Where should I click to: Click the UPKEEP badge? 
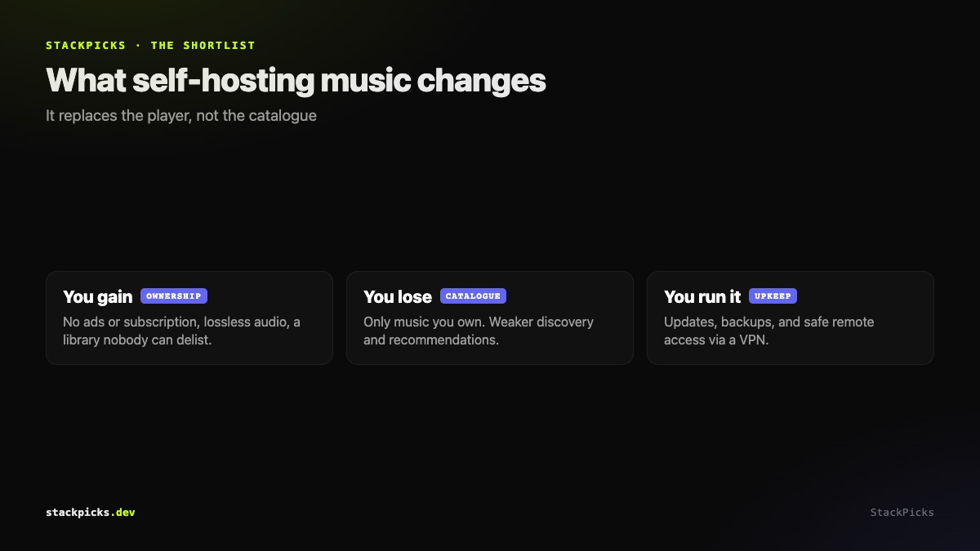(773, 296)
